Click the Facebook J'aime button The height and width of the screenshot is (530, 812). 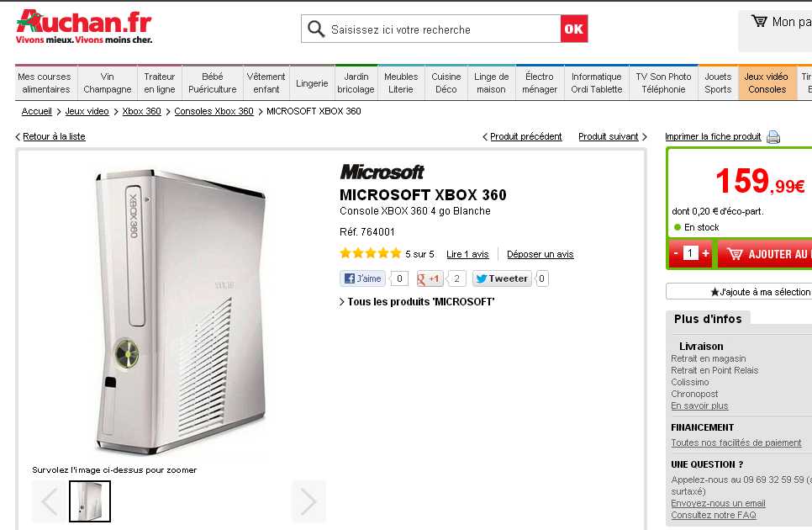(362, 278)
